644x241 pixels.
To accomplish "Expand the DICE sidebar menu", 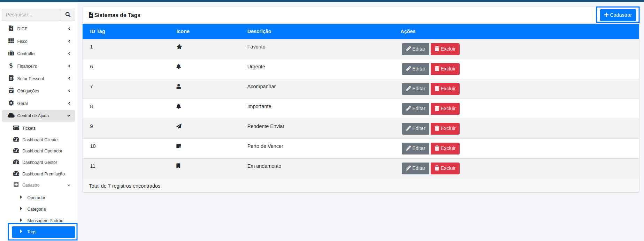I will (x=38, y=29).
